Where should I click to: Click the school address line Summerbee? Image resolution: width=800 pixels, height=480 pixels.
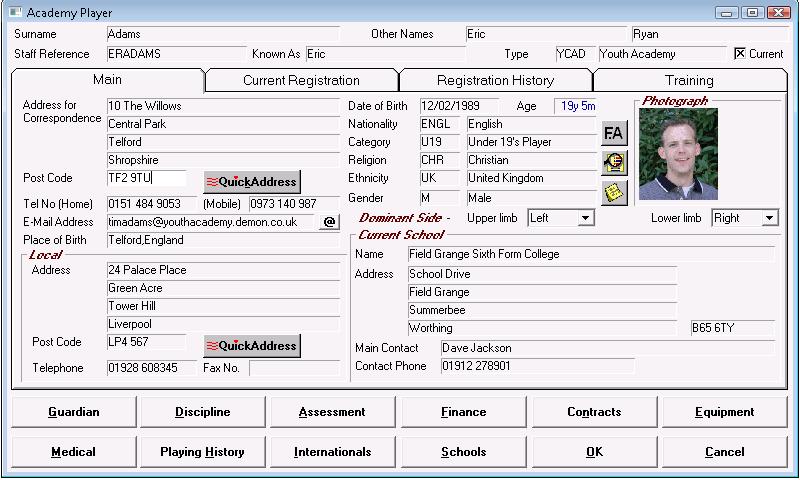[542, 310]
